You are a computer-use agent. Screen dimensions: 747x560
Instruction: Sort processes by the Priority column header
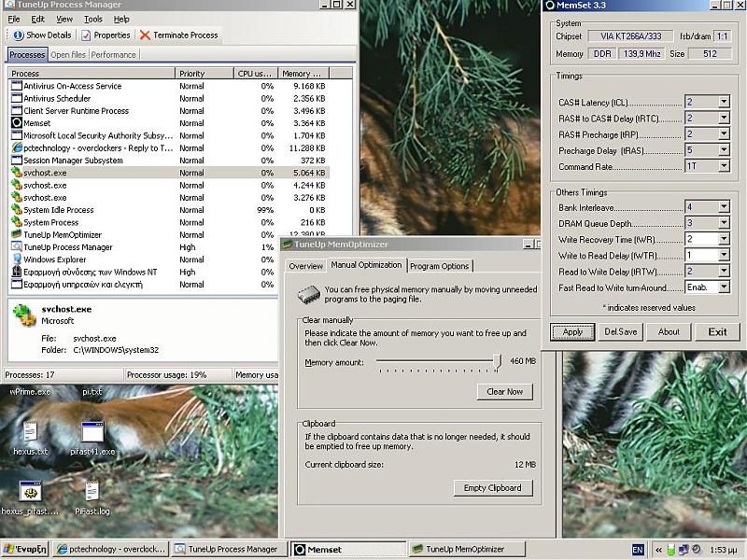[204, 74]
